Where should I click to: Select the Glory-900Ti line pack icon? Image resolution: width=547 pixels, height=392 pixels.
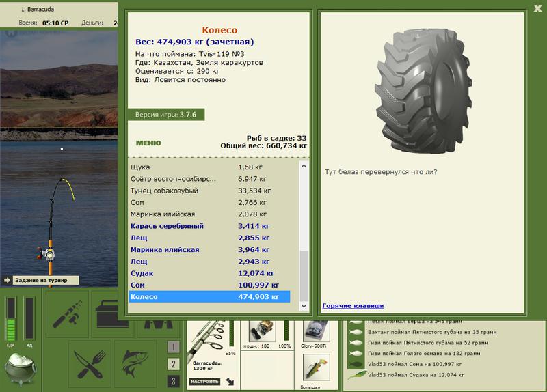click(x=315, y=332)
